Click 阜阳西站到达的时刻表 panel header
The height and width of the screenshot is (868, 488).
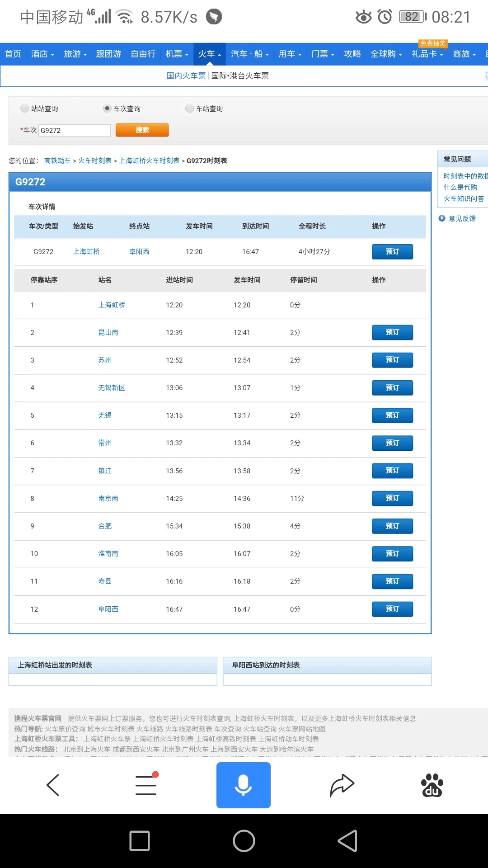(x=327, y=665)
